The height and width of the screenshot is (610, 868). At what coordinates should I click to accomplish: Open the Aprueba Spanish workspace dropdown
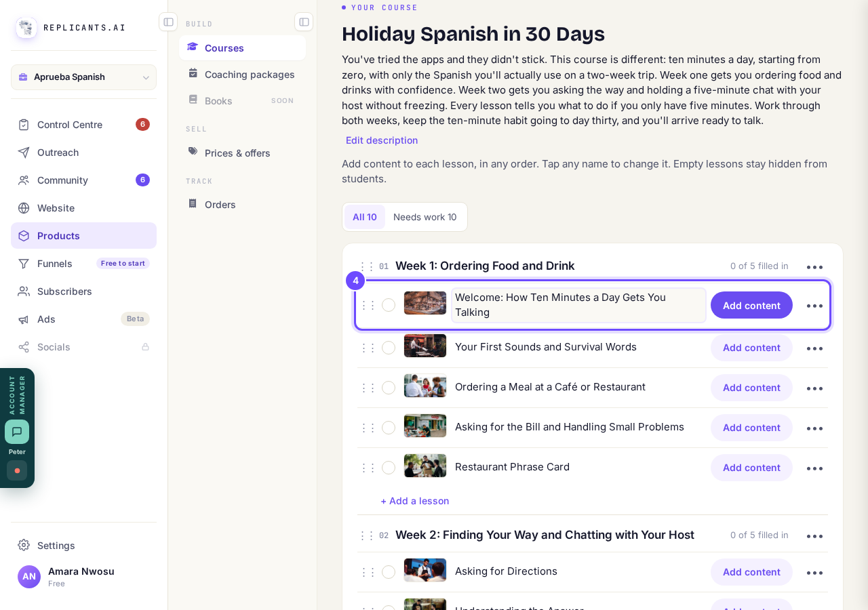click(83, 77)
